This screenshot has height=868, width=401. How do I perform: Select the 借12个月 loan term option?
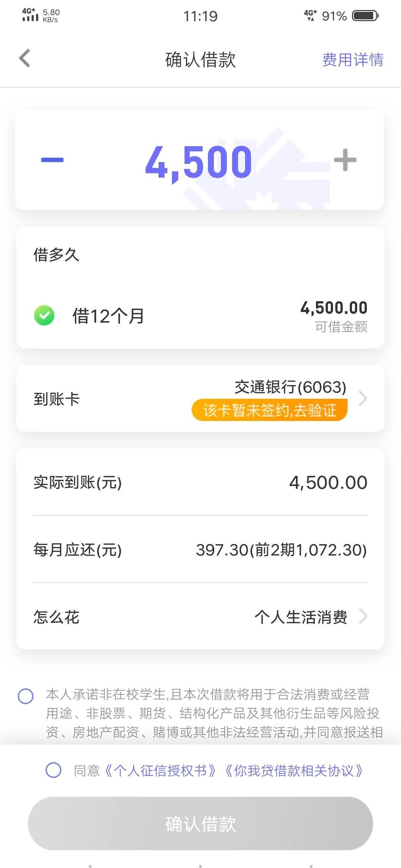pos(200,316)
